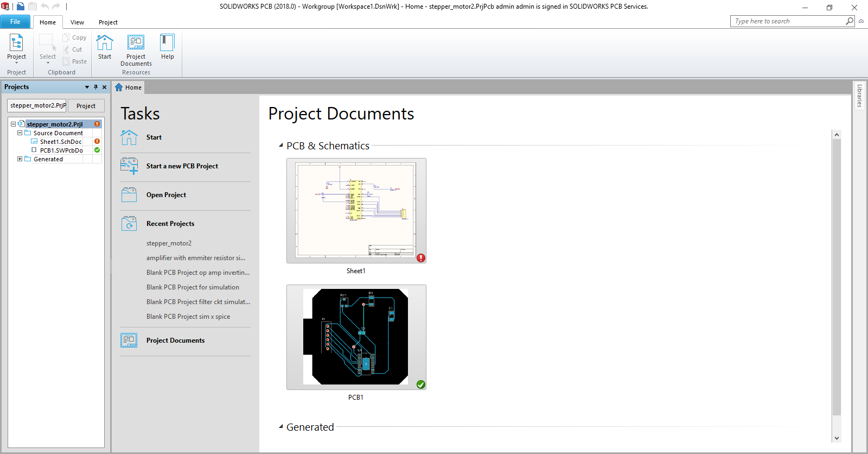Open Help from the ribbon

click(x=168, y=47)
